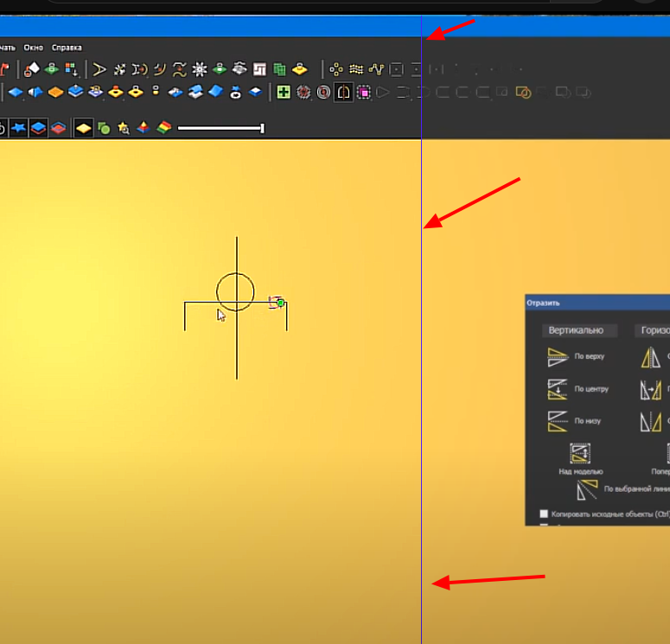Select the wavy spline curve tool icon
670x644 pixels.
point(180,69)
